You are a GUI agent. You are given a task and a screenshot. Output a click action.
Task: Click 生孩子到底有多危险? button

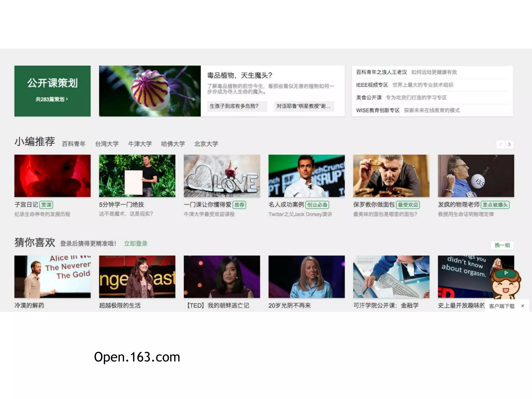click(x=237, y=106)
